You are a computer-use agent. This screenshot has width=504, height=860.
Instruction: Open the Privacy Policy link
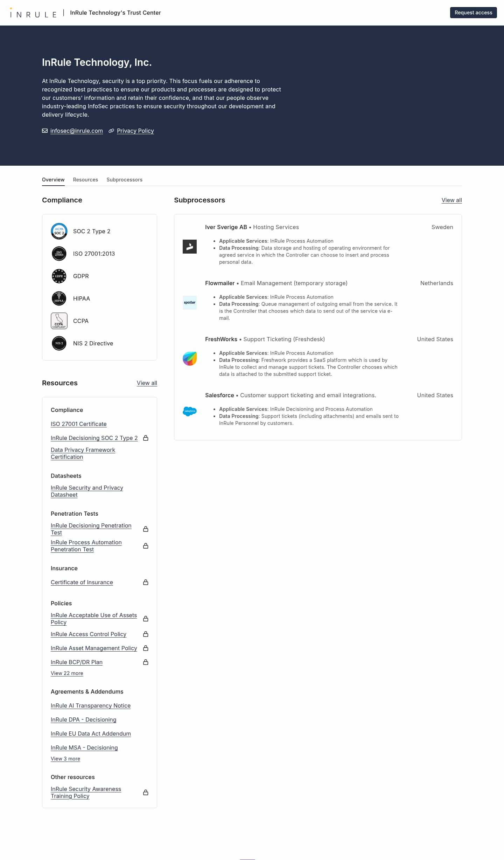tap(135, 131)
